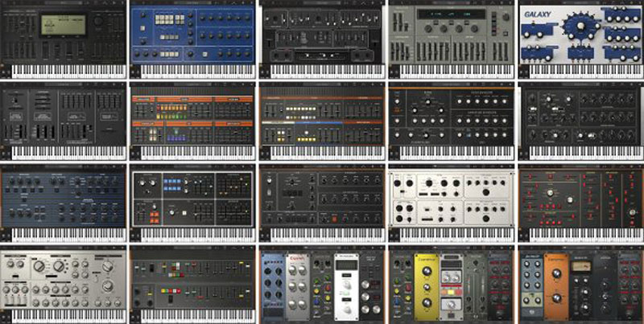Viewport: 644px width, 324px height.
Task: Open the white Galaxy synth thumbnail
Action: coord(580,39)
